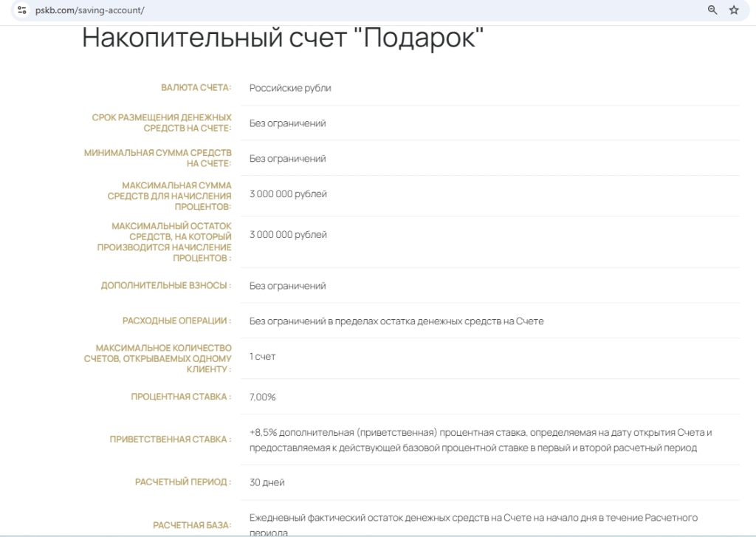Click the ВАЛЮТА СЧЕТА label
The height and width of the screenshot is (537, 756).
(x=196, y=88)
